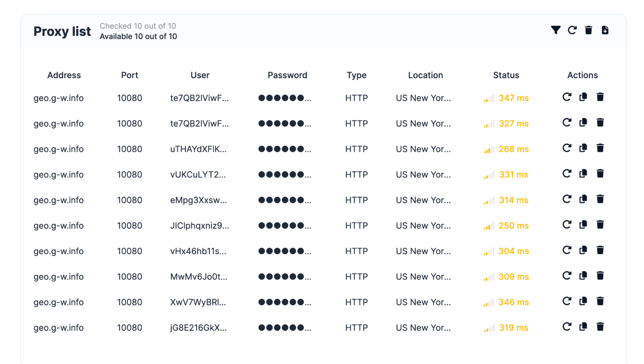Copy the XwV7WyBRl proxy row
The height and width of the screenshot is (364, 644).
click(583, 301)
